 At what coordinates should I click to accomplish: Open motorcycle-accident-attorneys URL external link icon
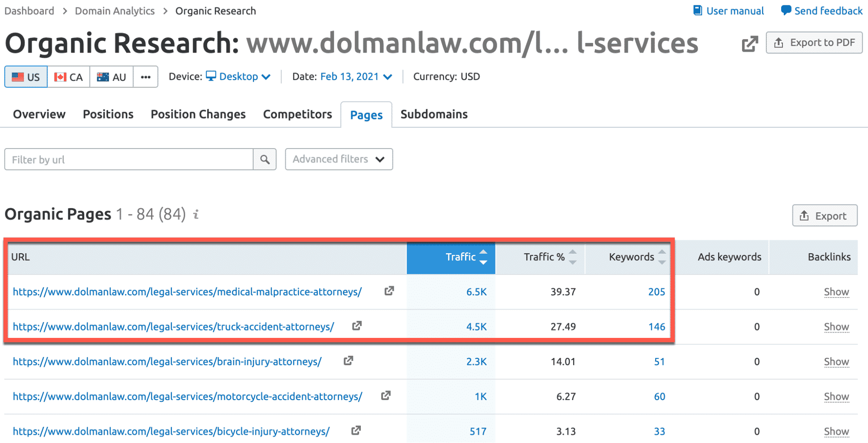[386, 396]
